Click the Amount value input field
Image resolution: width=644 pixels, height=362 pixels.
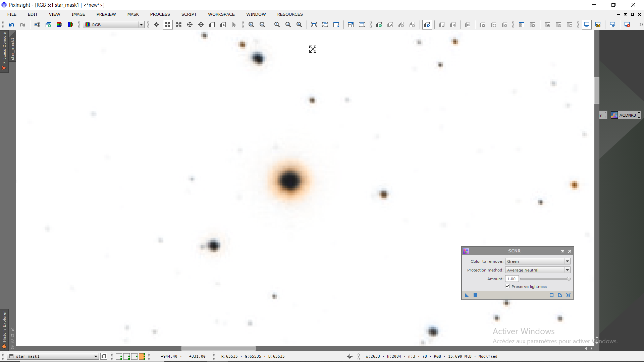pyautogui.click(x=512, y=279)
